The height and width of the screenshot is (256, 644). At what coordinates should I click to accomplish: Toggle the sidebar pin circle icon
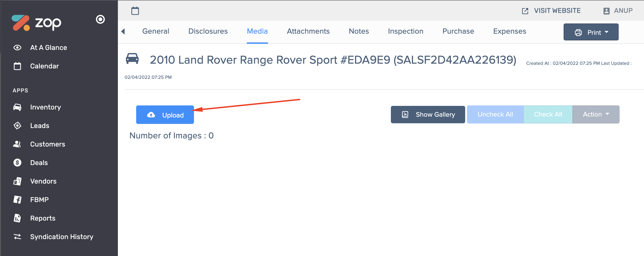coord(100,19)
